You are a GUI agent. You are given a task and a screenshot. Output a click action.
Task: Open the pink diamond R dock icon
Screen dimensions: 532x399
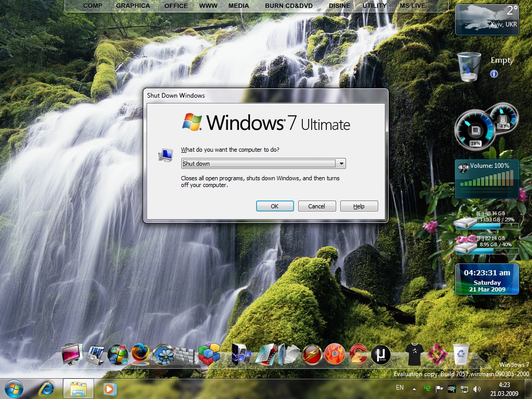pos(437,354)
